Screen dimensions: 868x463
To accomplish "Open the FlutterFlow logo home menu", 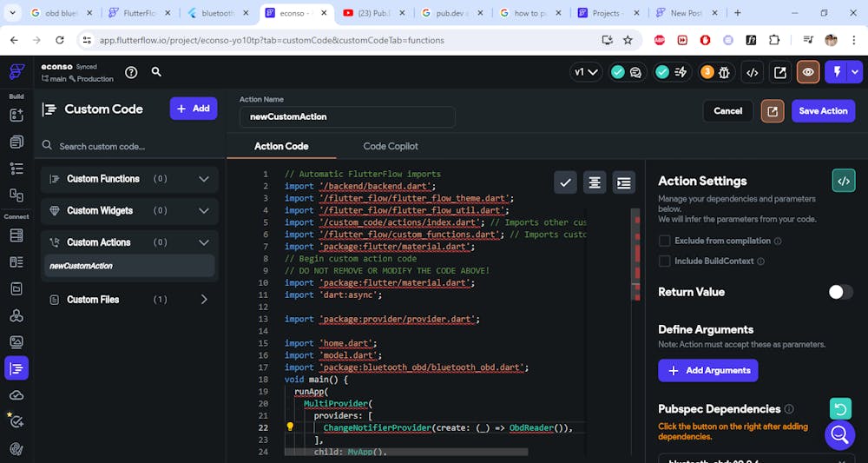I will [x=16, y=72].
